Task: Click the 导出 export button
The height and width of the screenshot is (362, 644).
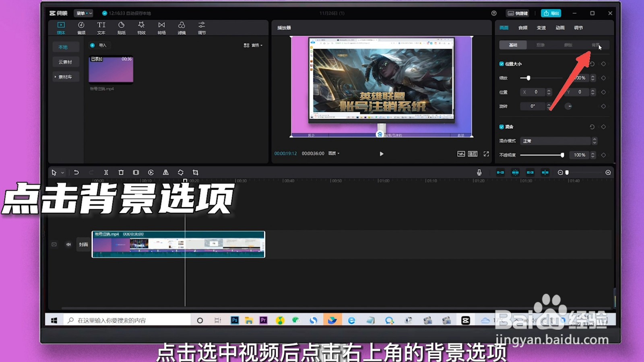Action: point(551,13)
